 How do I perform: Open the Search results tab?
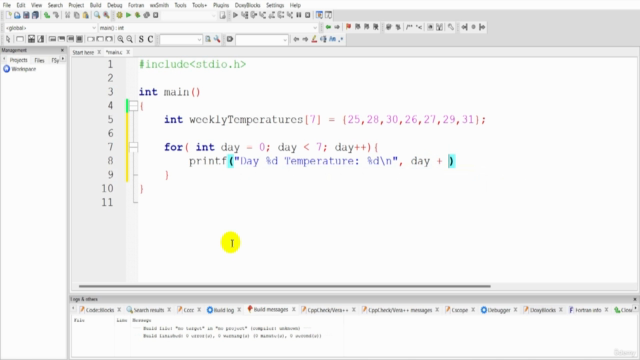pyautogui.click(x=145, y=310)
